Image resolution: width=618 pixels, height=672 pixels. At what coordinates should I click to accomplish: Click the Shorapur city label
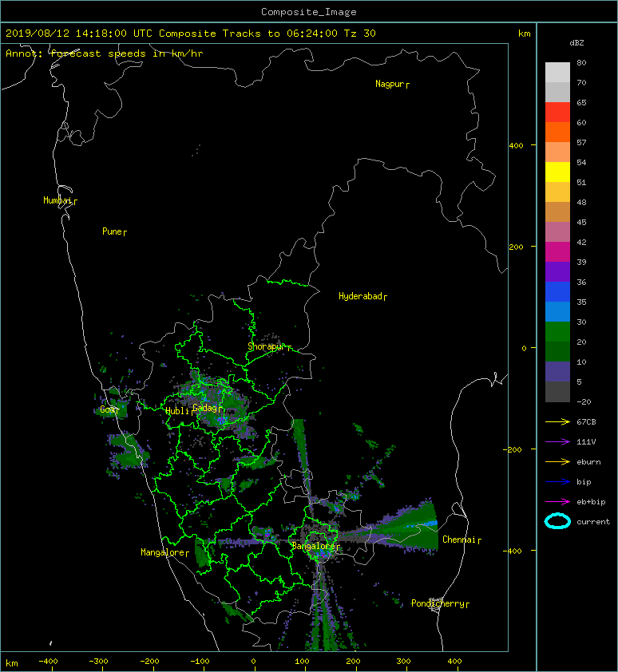[266, 346]
